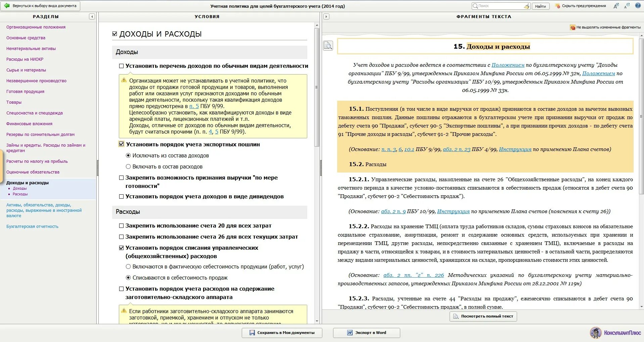
Task: Select 'Включаются в фактическую себестоимость продукции' option
Action: click(128, 267)
